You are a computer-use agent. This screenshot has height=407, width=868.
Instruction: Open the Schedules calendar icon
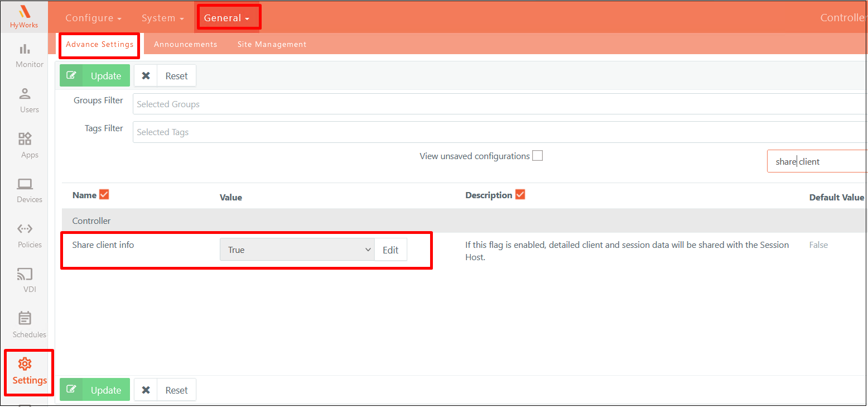tap(25, 319)
